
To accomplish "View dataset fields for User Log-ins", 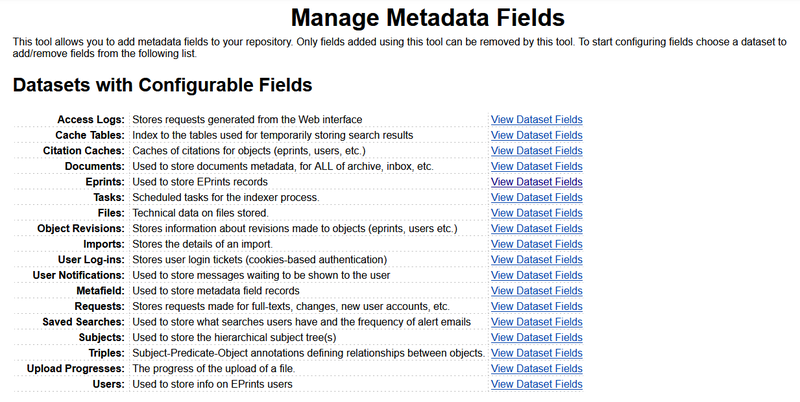I will coord(536,260).
